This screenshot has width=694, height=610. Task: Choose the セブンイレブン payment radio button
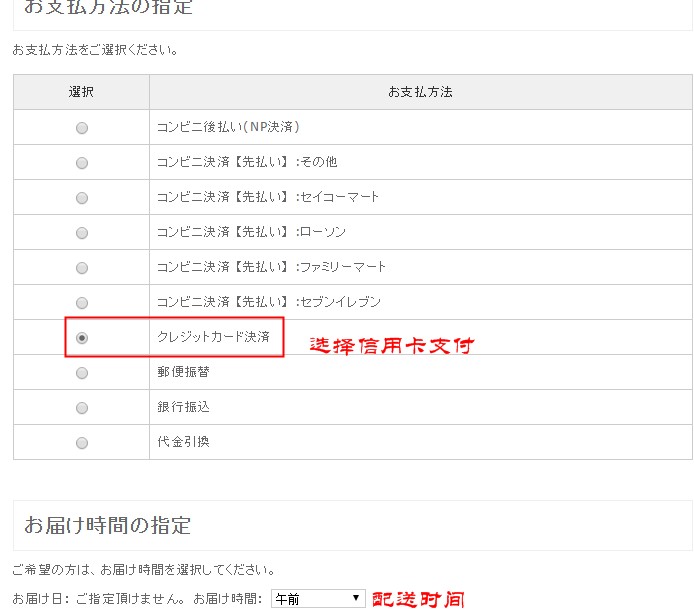pyautogui.click(x=82, y=303)
